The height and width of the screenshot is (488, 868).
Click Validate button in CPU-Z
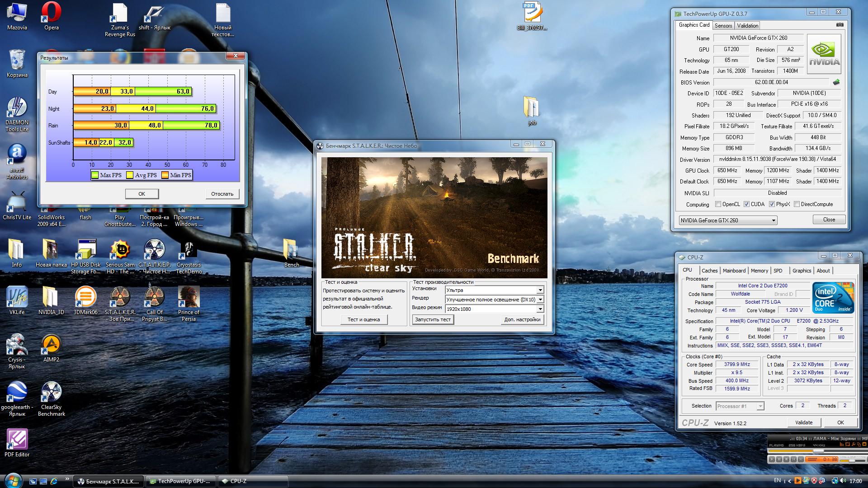coord(804,422)
